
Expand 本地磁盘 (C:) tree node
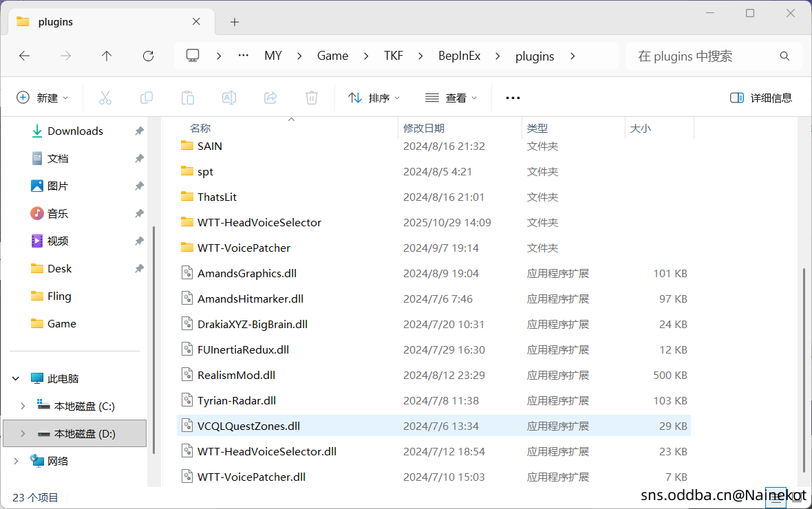(23, 406)
